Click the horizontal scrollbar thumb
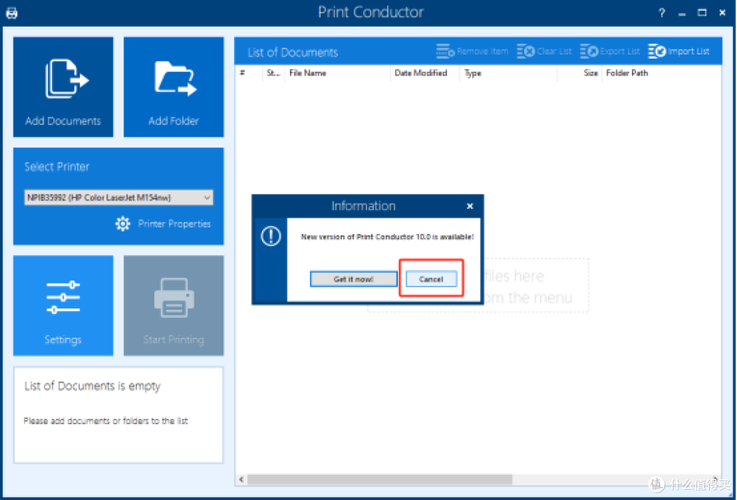The image size is (737, 500). pyautogui.click(x=380, y=479)
